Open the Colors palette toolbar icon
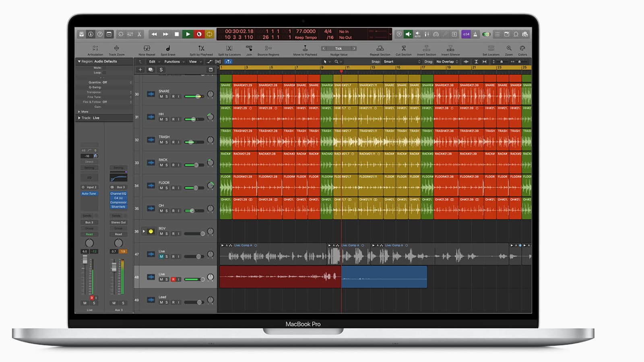The width and height of the screenshot is (644, 362). [x=522, y=48]
